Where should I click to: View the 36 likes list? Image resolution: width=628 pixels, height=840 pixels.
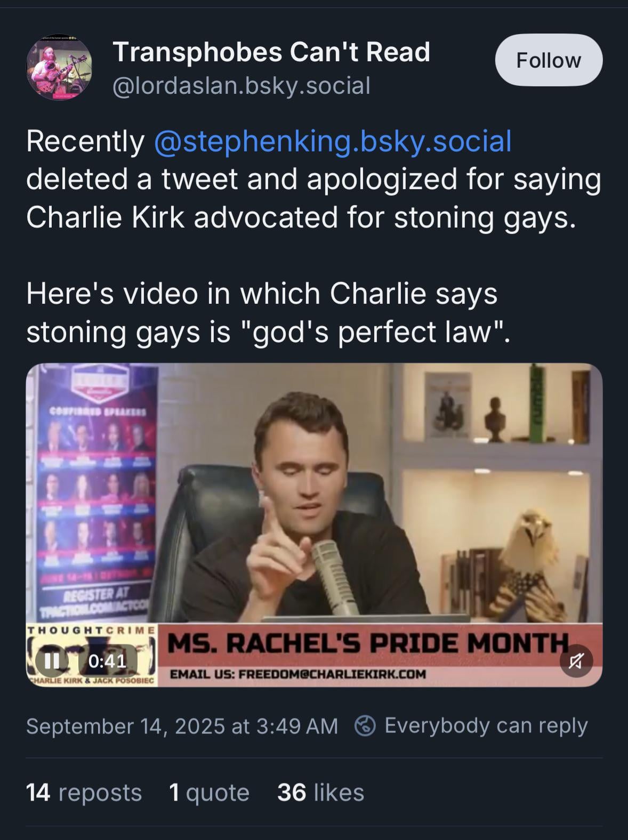tap(320, 792)
